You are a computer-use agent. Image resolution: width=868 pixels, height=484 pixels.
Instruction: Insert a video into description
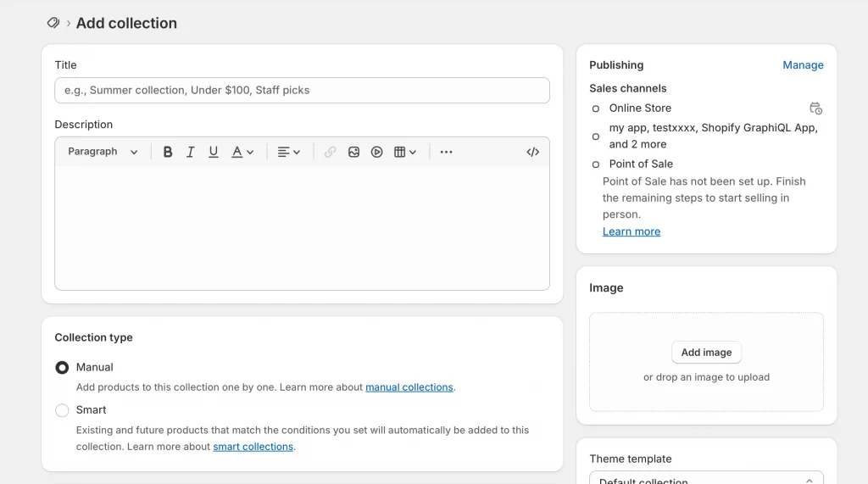[x=376, y=152]
